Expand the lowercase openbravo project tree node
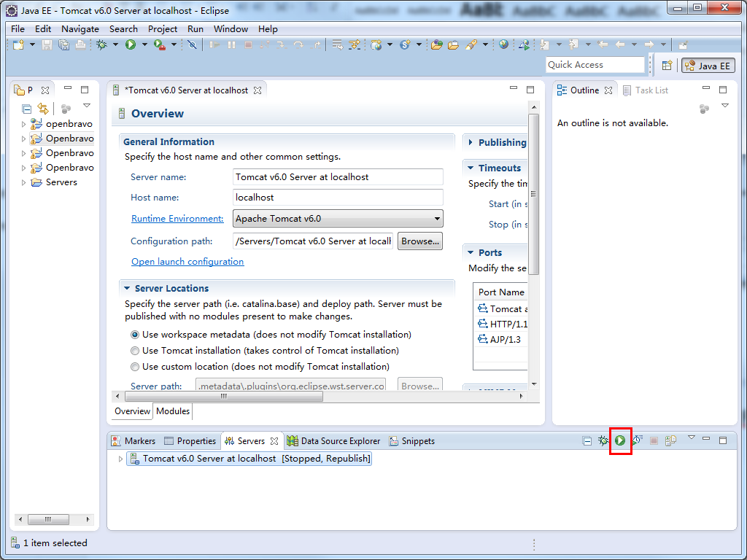Image resolution: width=747 pixels, height=560 pixels. coord(23,124)
